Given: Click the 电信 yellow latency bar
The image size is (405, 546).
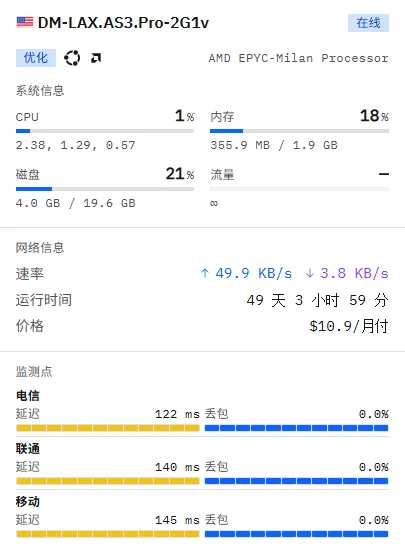Looking at the screenshot, I should point(108,428).
